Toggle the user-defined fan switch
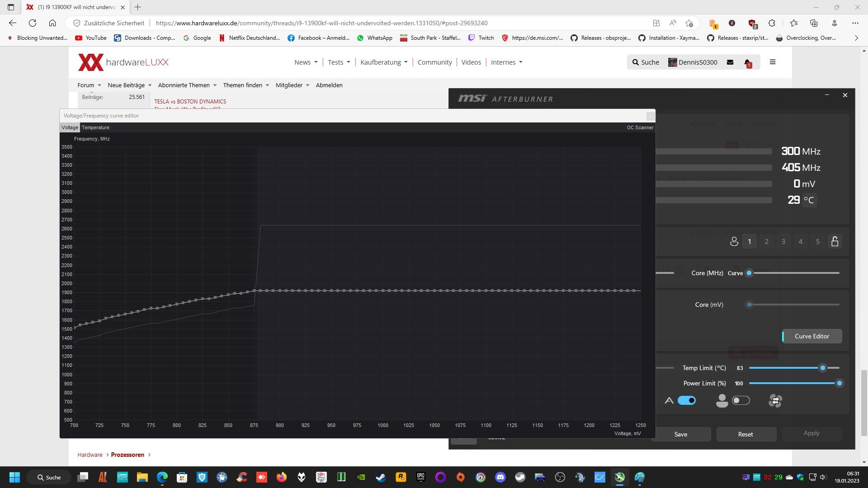 741,400
